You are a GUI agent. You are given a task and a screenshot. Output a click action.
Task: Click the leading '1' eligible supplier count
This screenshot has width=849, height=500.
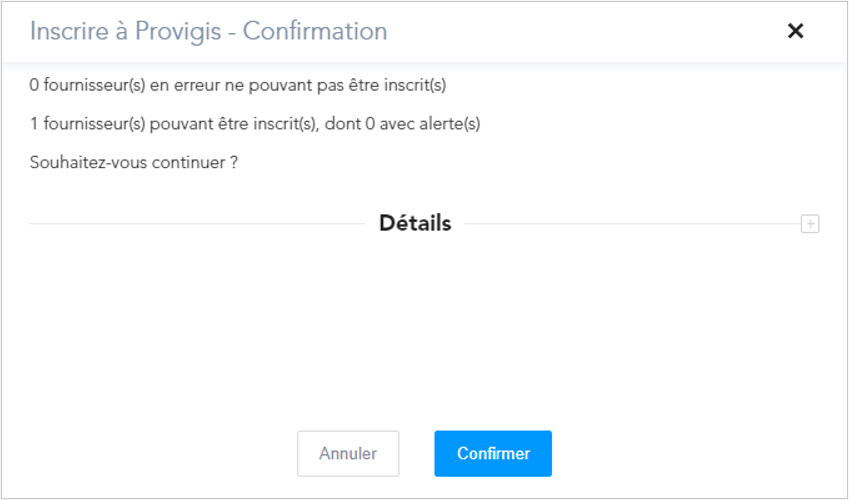point(34,124)
